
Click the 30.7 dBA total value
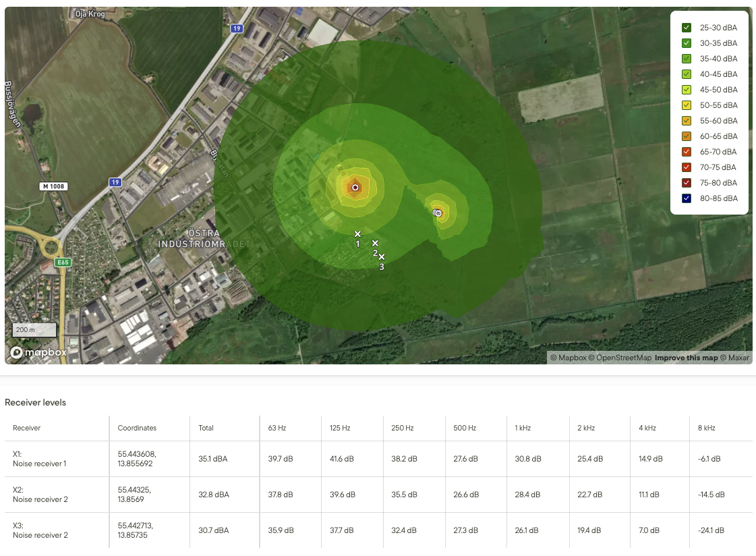(214, 530)
